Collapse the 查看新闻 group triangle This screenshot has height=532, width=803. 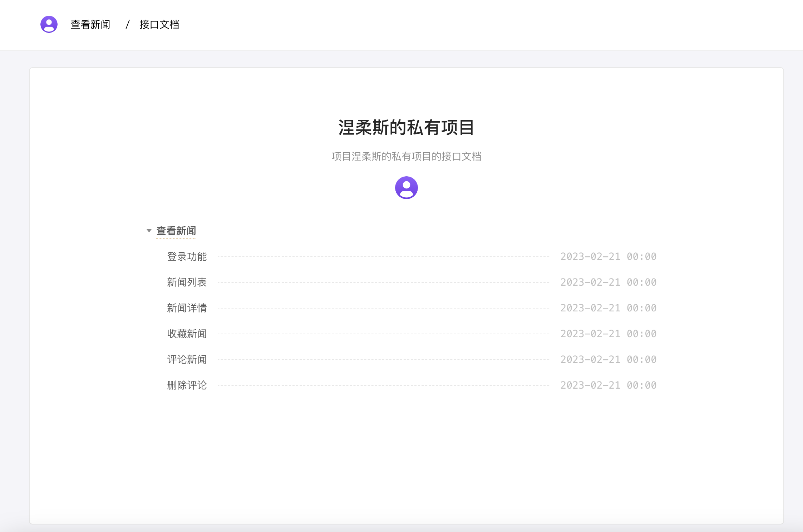pos(149,231)
